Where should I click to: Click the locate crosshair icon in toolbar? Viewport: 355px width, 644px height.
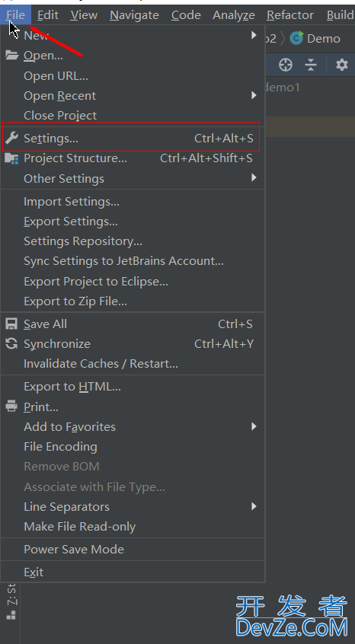[x=285, y=65]
